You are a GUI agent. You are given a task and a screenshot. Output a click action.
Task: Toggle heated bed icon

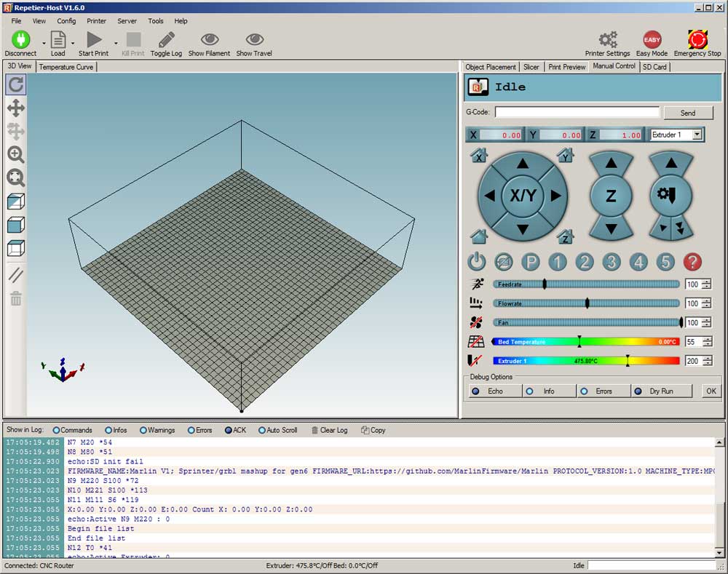(476, 341)
